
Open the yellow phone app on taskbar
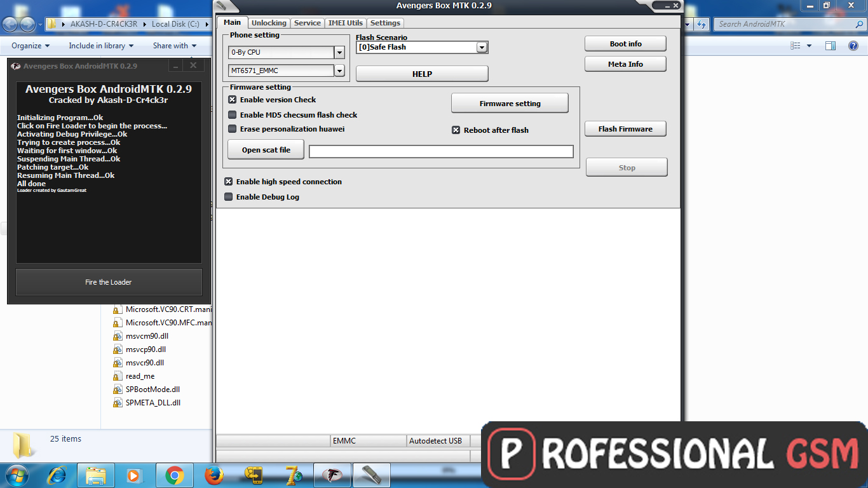pyautogui.click(x=254, y=475)
